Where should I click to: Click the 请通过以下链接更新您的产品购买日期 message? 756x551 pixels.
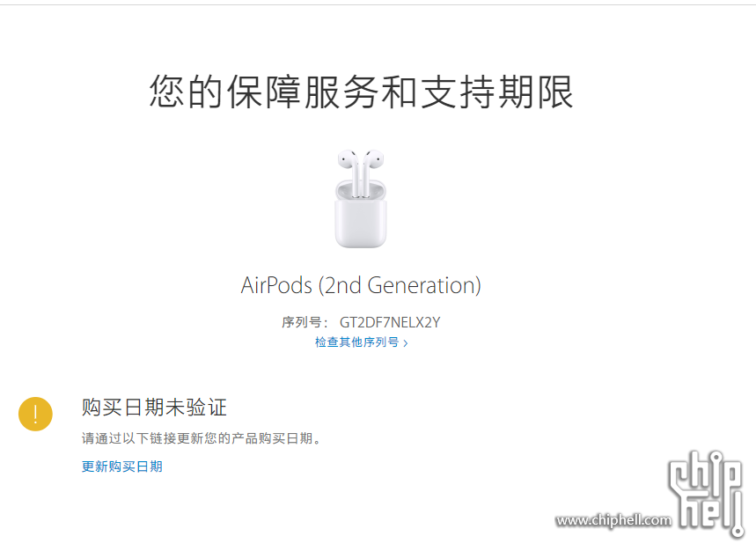coord(201,438)
